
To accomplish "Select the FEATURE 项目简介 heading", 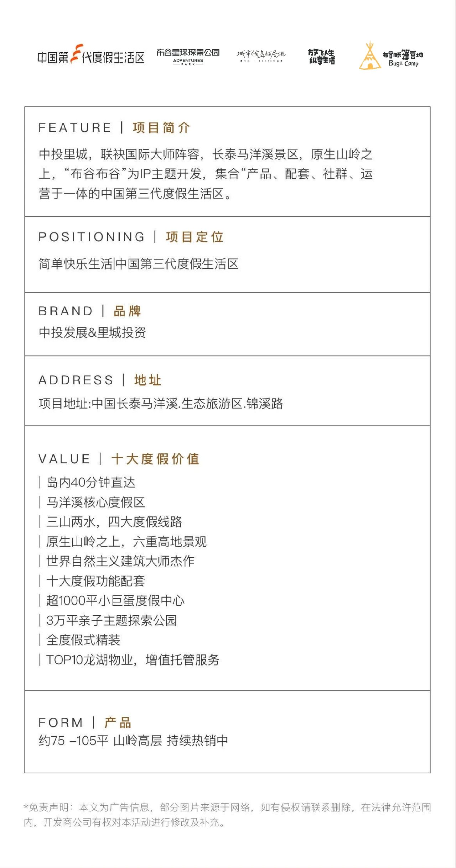I will click(114, 127).
